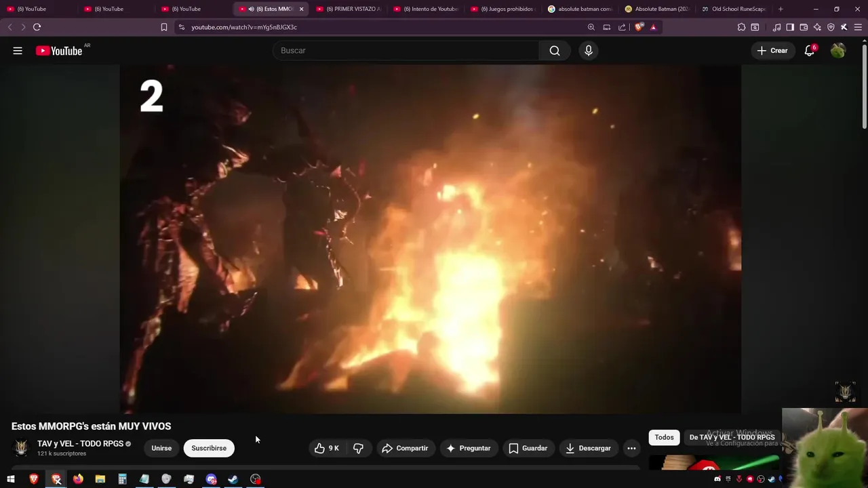
Task: Mute audio on the playing tab
Action: pos(252,9)
